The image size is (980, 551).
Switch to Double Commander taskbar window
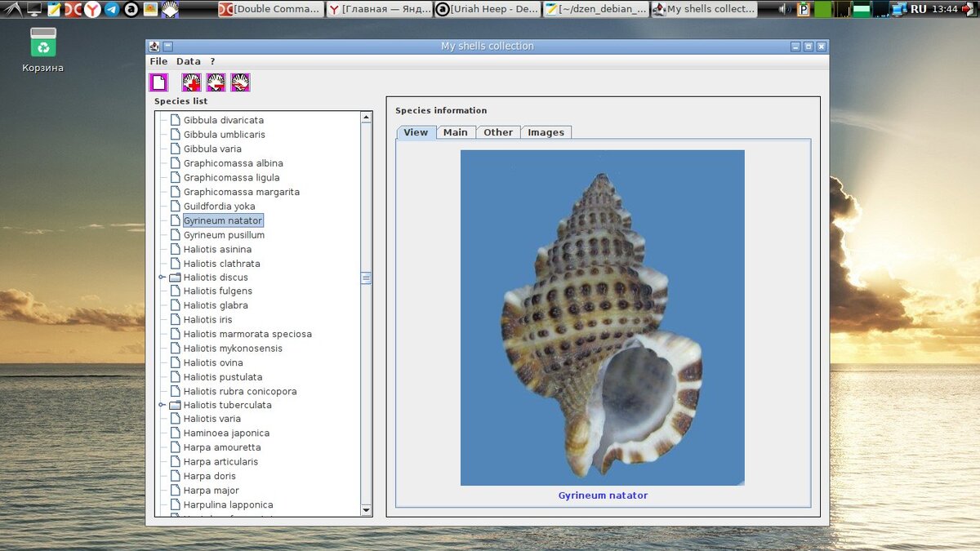tap(270, 9)
